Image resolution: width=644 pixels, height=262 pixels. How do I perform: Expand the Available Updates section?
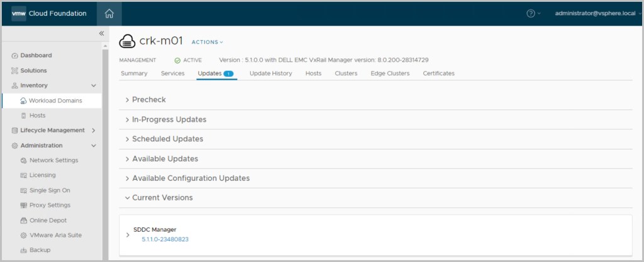click(x=165, y=159)
